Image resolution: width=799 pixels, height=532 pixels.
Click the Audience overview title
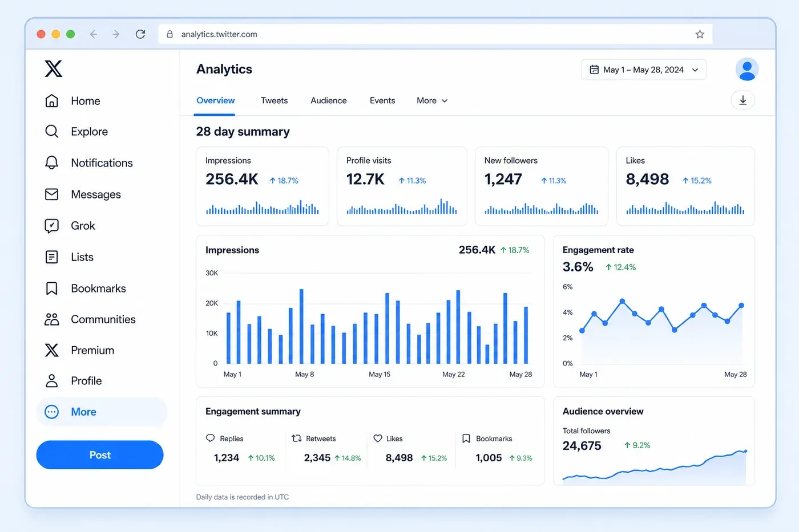[603, 412]
